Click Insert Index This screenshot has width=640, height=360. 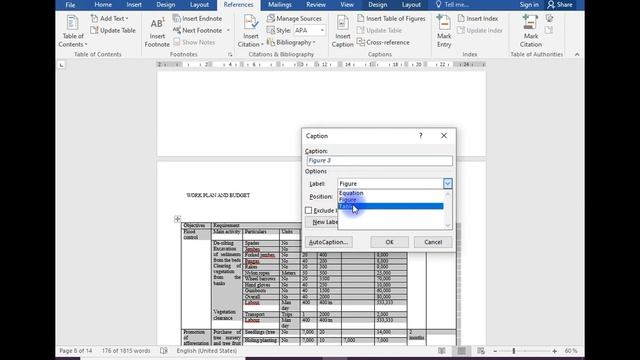point(478,18)
